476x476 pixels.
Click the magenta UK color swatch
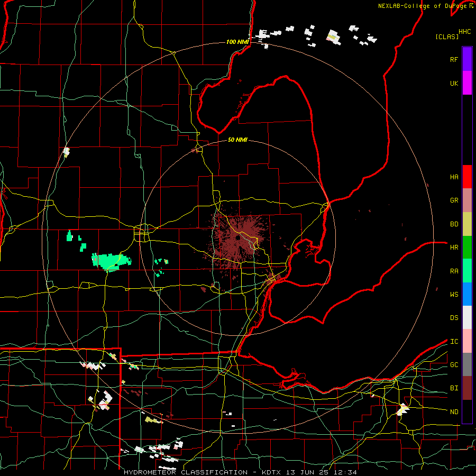click(467, 83)
